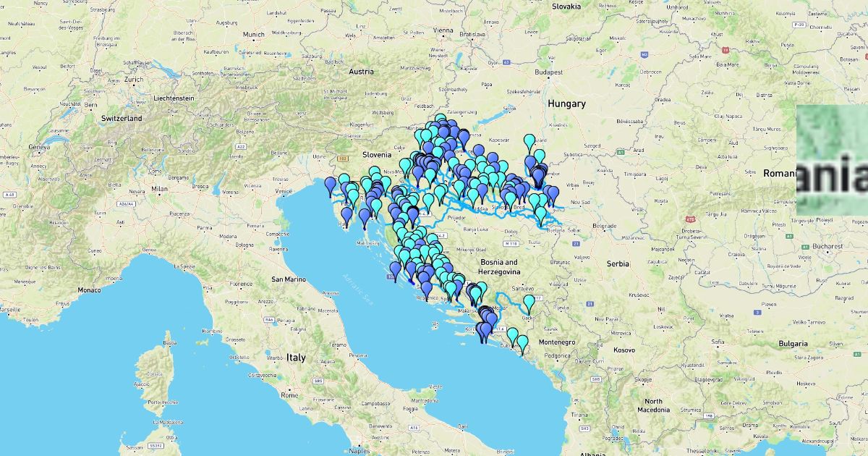Select the dark blue marker right of Nagykanizsa cluster
The width and height of the screenshot is (868, 456).
[464, 137]
